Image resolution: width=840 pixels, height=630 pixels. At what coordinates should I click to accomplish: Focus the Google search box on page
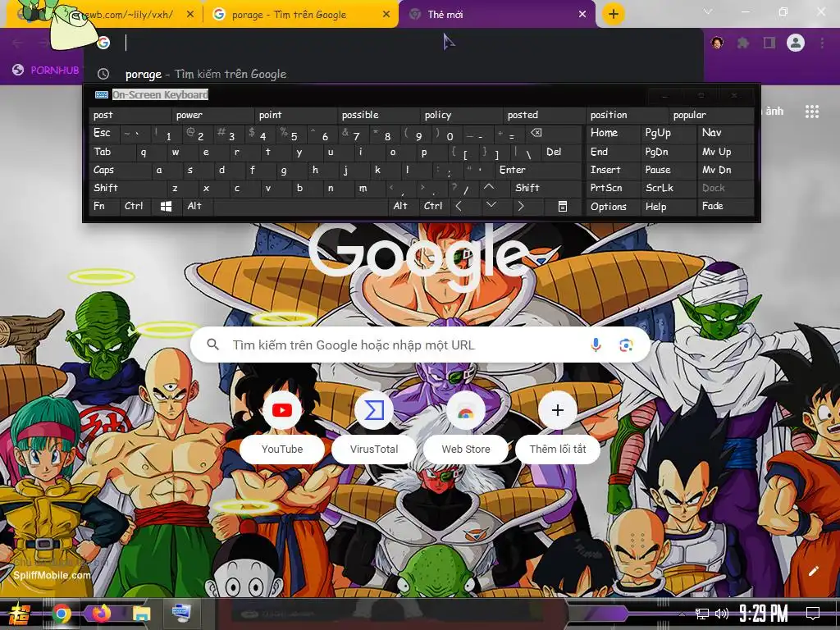[420, 345]
